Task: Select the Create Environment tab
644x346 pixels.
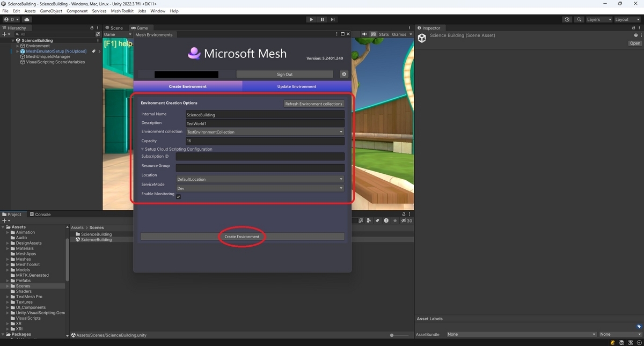Action: point(188,86)
